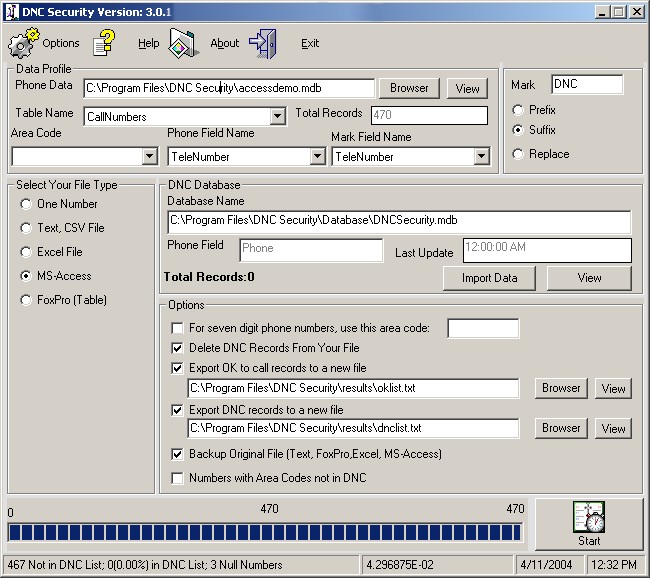Click the Database Name path field

400,221
